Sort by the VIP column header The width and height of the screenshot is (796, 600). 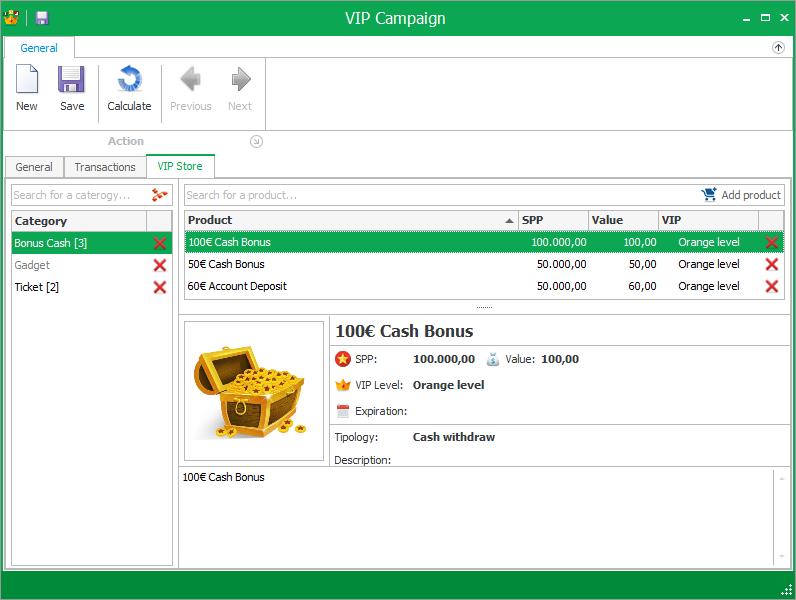(709, 220)
